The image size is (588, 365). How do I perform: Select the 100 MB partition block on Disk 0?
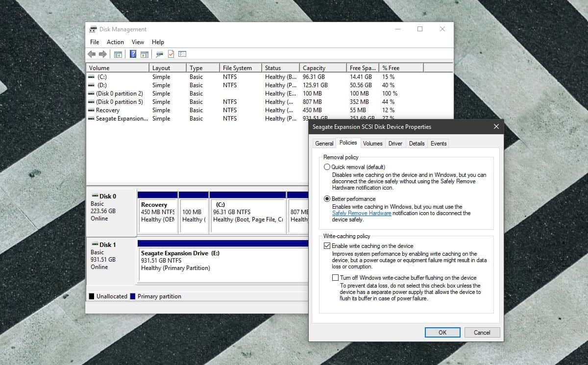(194, 213)
